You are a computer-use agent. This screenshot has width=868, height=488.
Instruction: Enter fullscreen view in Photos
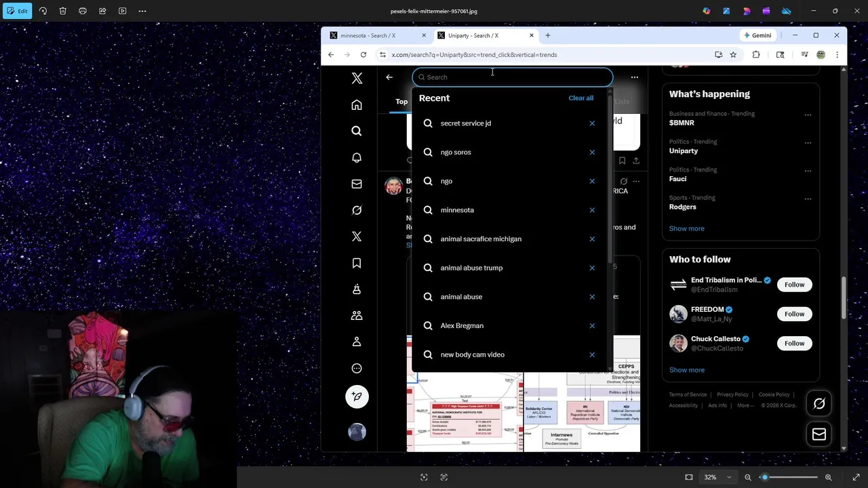[856, 477]
